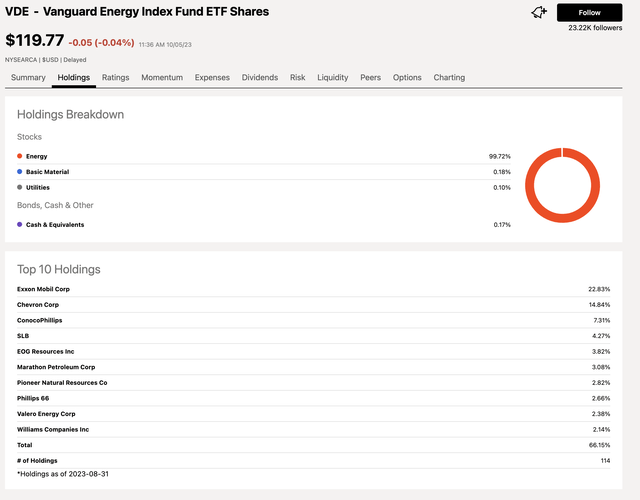Select Pioneer Natural Resources Co holding
This screenshot has height=500, width=640.
(62, 382)
